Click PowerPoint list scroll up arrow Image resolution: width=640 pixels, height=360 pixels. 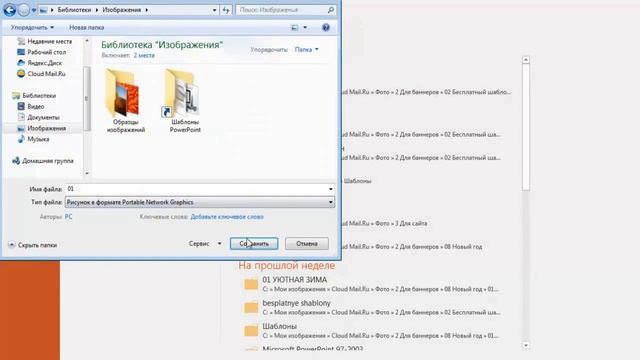click(526, 60)
